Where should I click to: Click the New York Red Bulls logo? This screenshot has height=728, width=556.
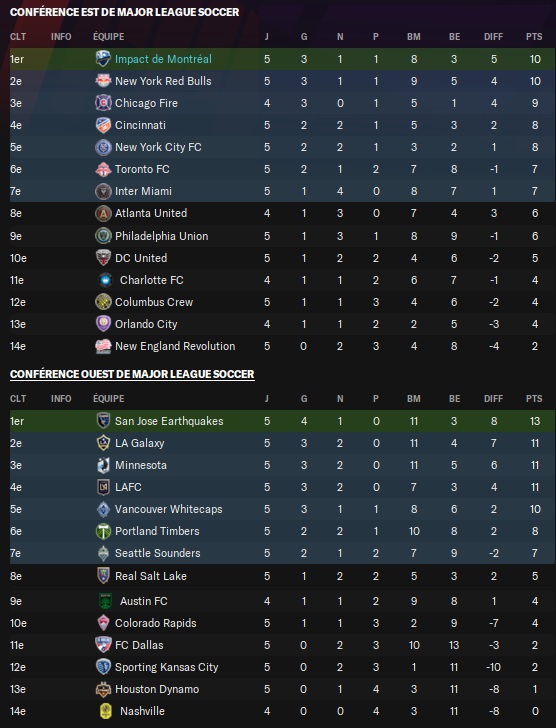click(x=103, y=81)
